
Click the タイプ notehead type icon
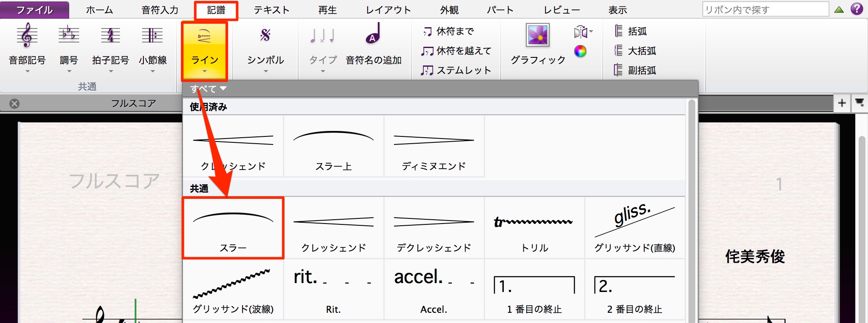point(323,36)
